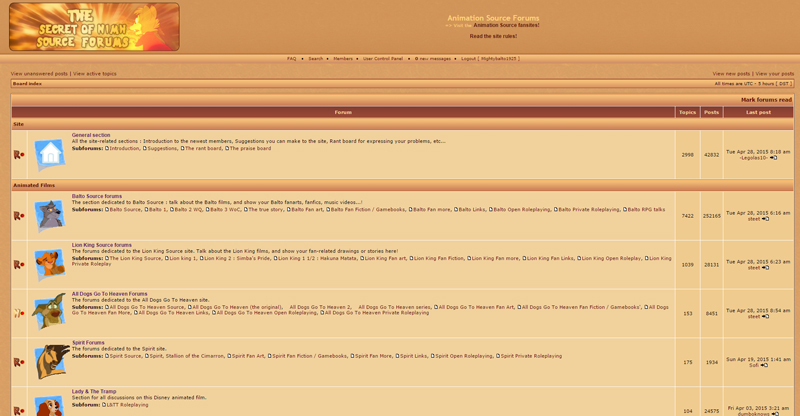The height and width of the screenshot is (416, 800).
Task: Click the All Dogs Go To Heaven dog icon
Action: tap(49, 311)
